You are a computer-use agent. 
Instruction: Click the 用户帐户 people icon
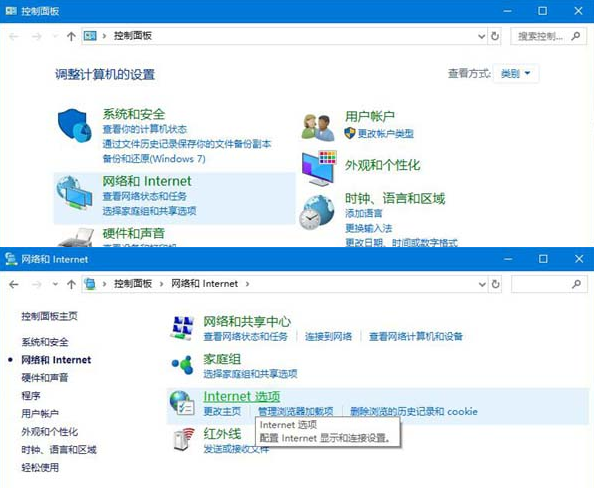tap(318, 127)
